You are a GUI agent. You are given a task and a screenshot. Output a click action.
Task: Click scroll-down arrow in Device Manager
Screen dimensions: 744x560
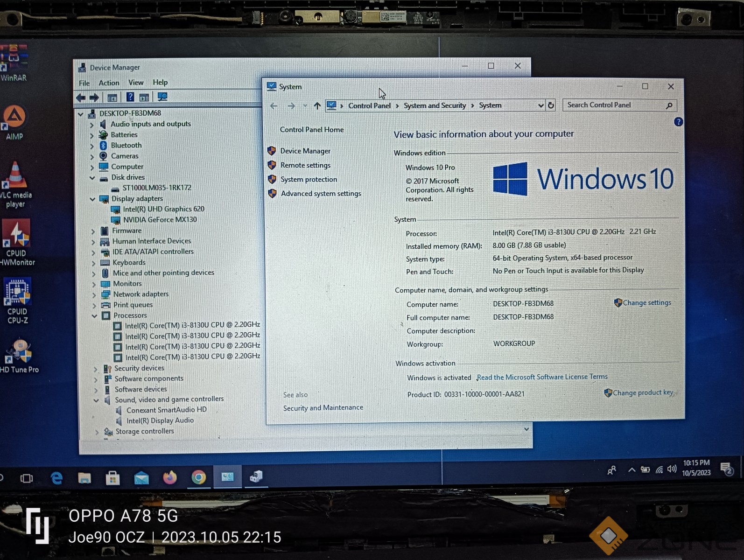(526, 429)
